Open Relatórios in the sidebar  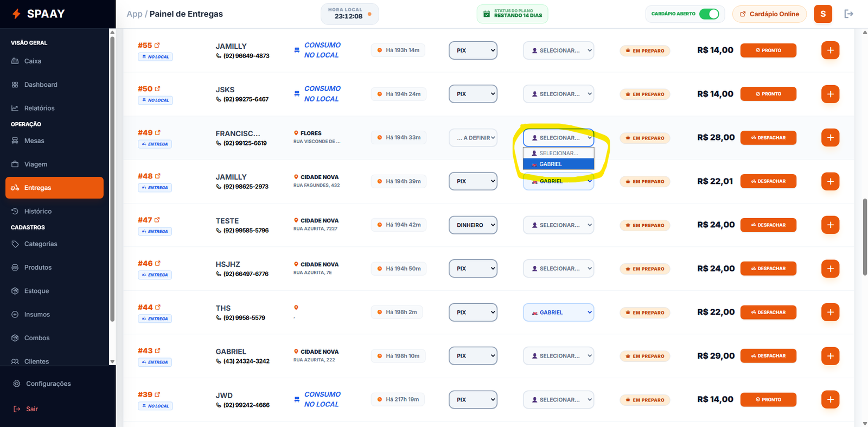pyautogui.click(x=54, y=108)
